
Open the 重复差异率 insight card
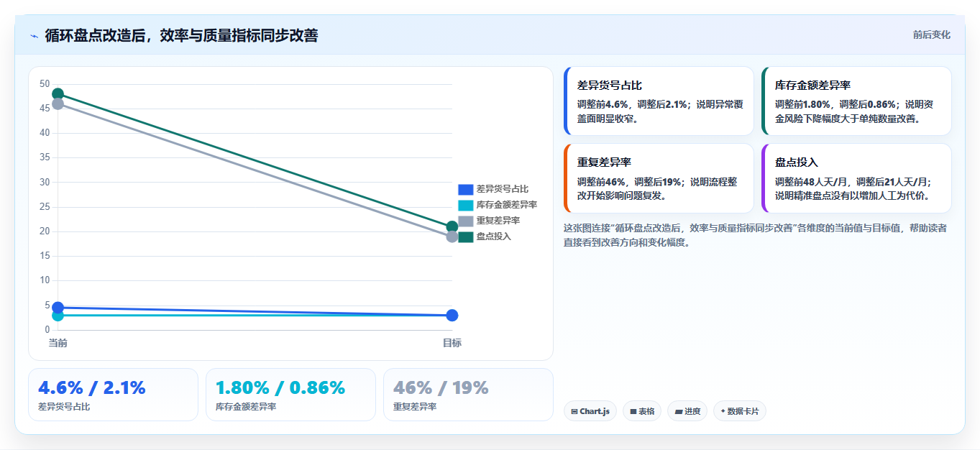click(x=659, y=178)
